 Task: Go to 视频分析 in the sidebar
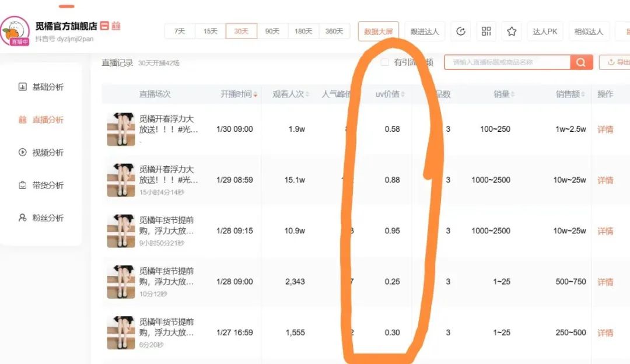41,152
